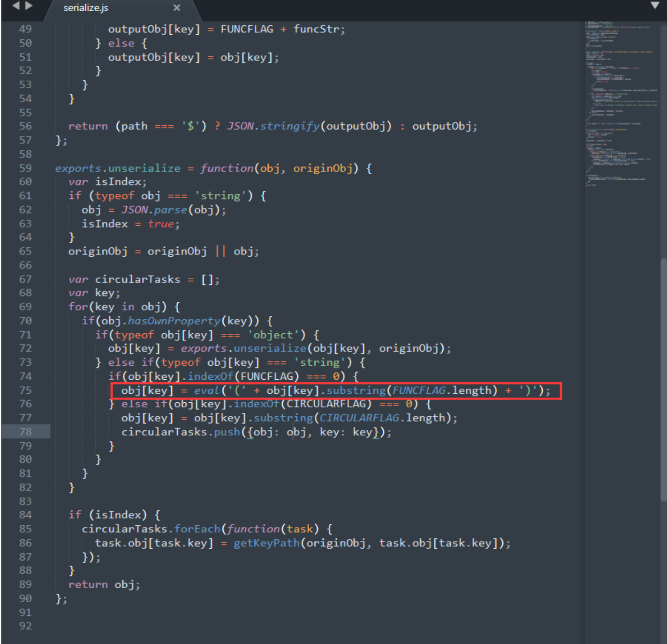Click "JSON.stringify" in the return statement
The height and width of the screenshot is (644, 667).
pyautogui.click(x=273, y=126)
